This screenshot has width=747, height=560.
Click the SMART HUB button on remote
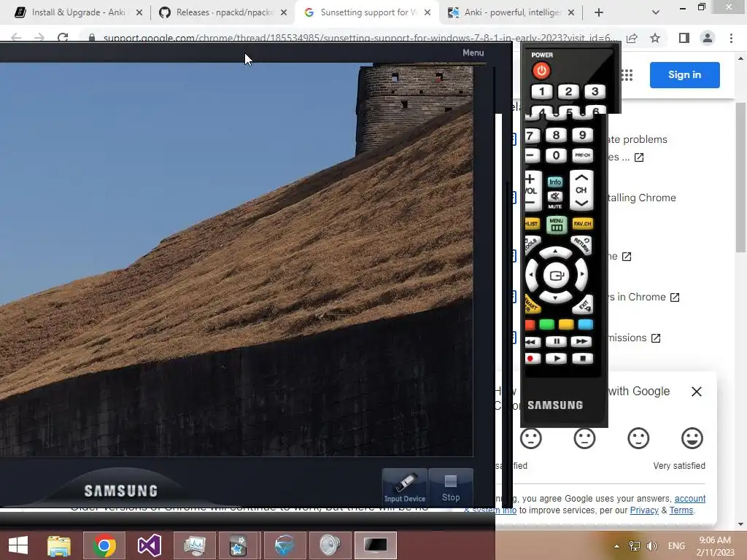coord(531,306)
